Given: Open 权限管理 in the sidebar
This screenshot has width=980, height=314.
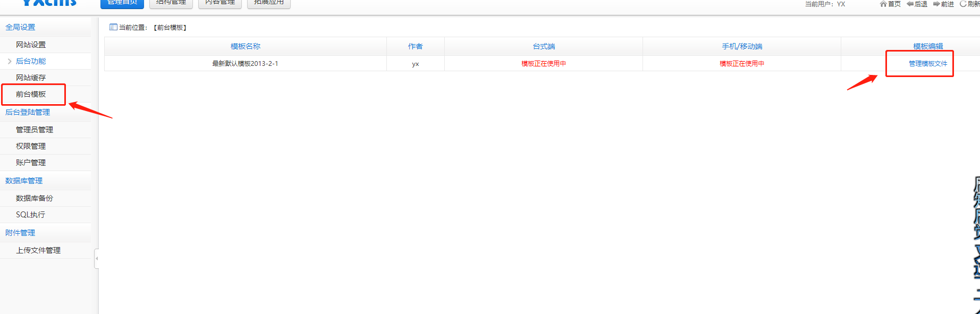Looking at the screenshot, I should (x=31, y=146).
